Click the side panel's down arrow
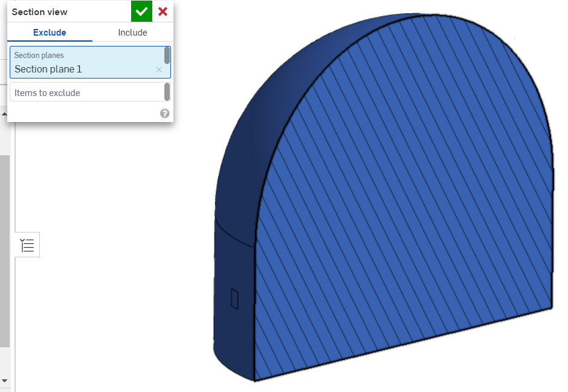Image resolution: width=568 pixels, height=392 pixels. [4, 381]
